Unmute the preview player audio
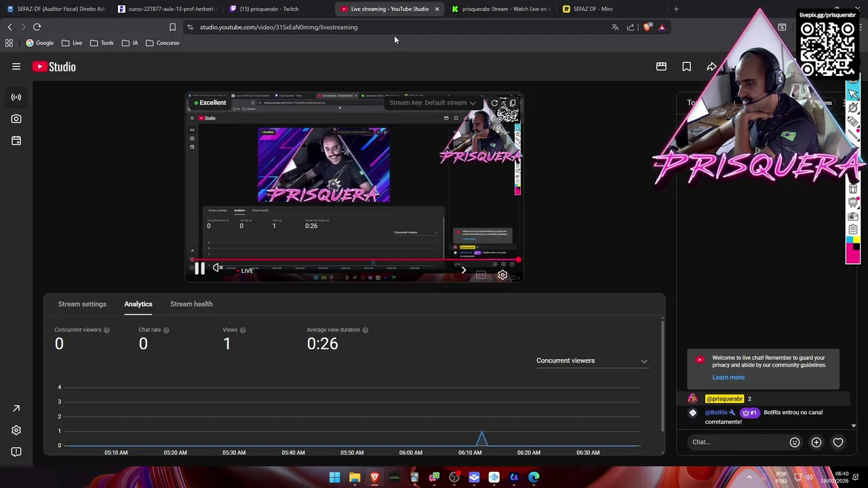 [218, 268]
